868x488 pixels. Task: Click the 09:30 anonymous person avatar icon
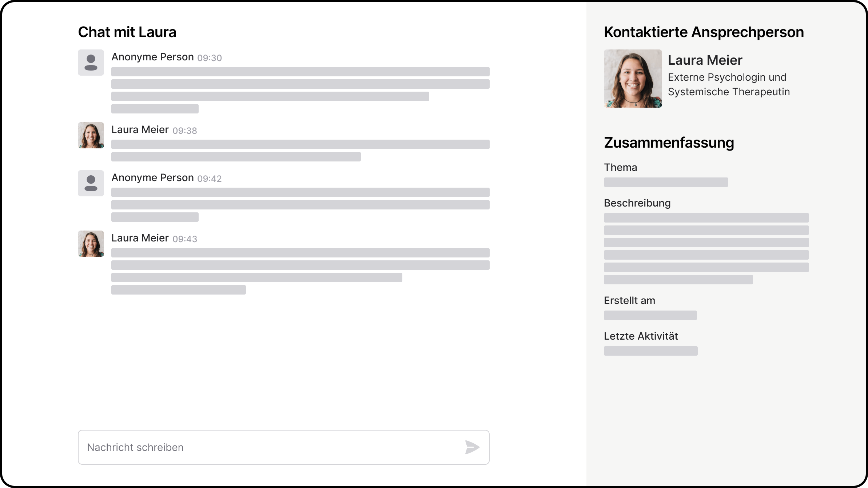pyautogui.click(x=91, y=63)
